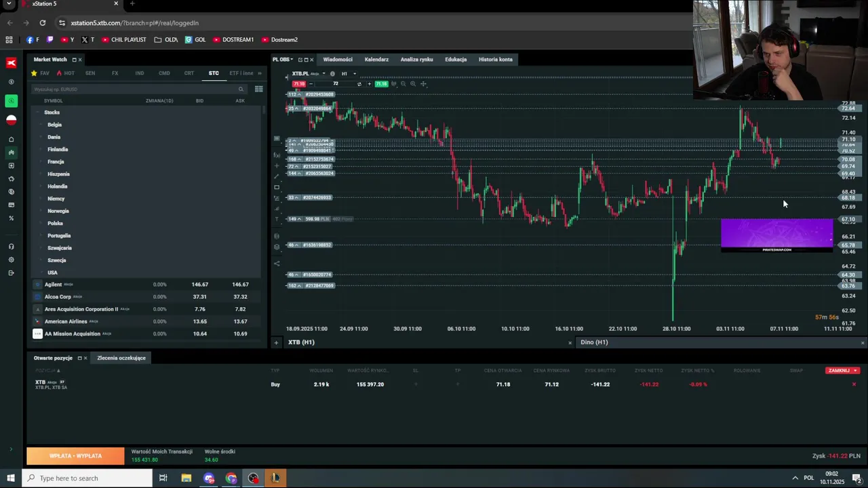Screen dimensions: 868x488
Task: Switch Market Watch to grid view icon
Action: tap(258, 89)
